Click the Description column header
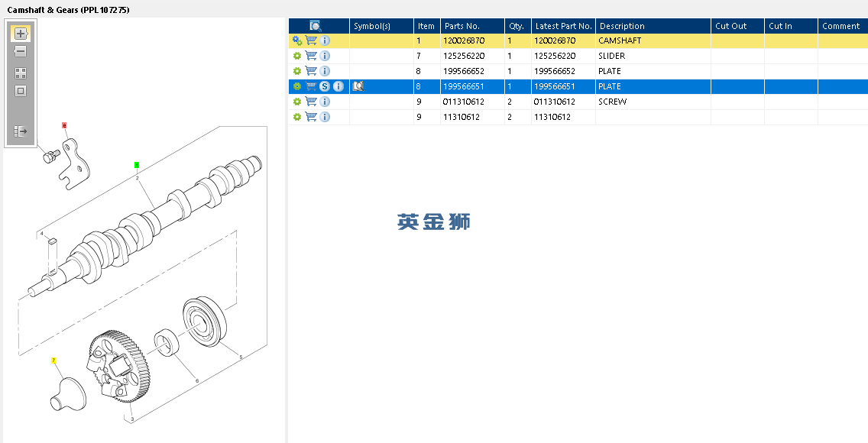 [x=653, y=26]
